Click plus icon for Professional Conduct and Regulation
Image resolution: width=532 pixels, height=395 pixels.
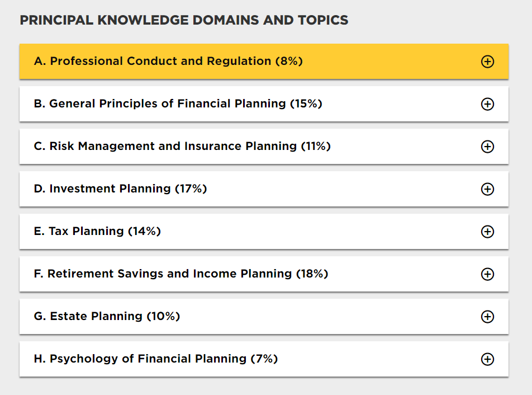pyautogui.click(x=487, y=62)
